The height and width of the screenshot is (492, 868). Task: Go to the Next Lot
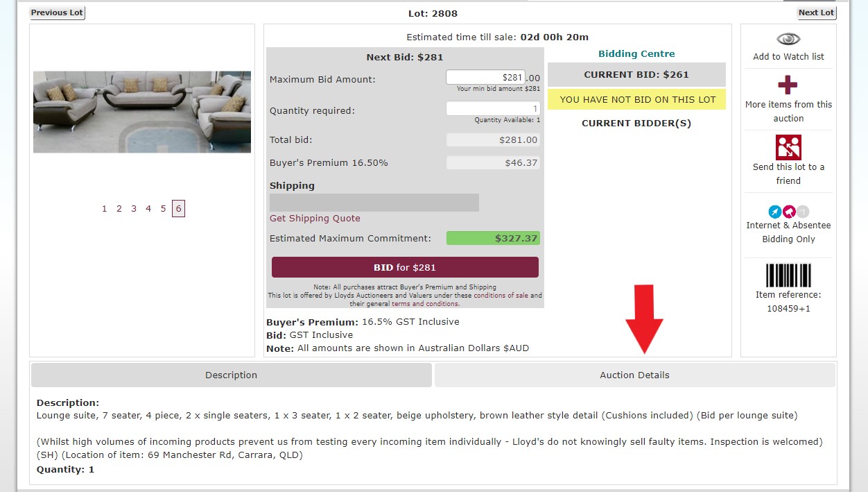816,12
